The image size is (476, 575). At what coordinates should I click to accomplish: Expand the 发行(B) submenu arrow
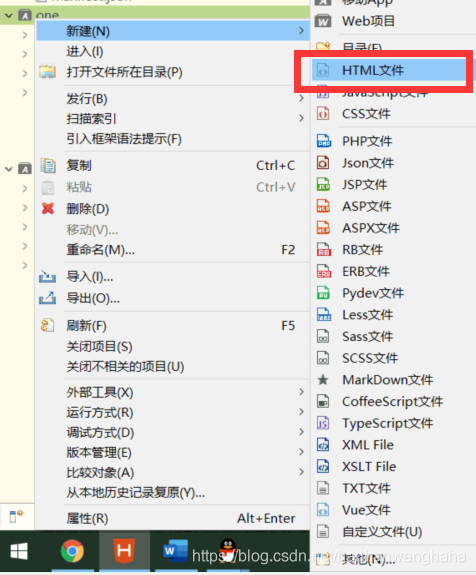tap(301, 98)
